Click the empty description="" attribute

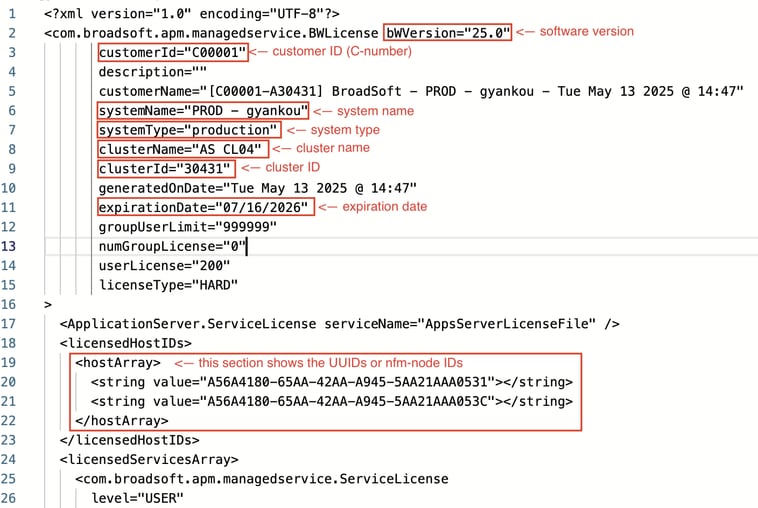click(x=153, y=72)
